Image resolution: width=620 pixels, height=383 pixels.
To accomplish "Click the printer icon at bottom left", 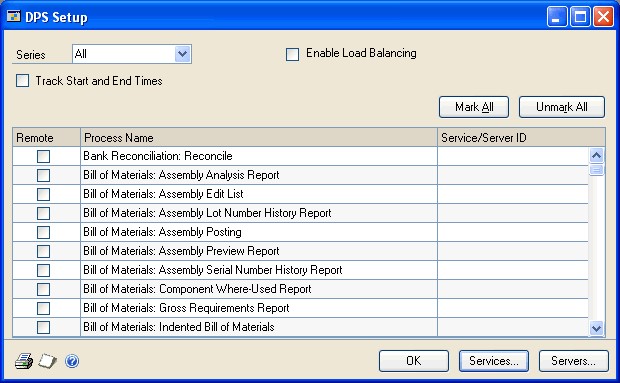I will point(24,361).
